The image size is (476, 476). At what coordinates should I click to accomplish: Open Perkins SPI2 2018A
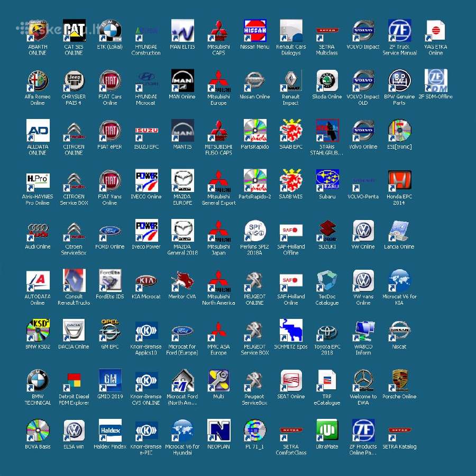[255, 231]
